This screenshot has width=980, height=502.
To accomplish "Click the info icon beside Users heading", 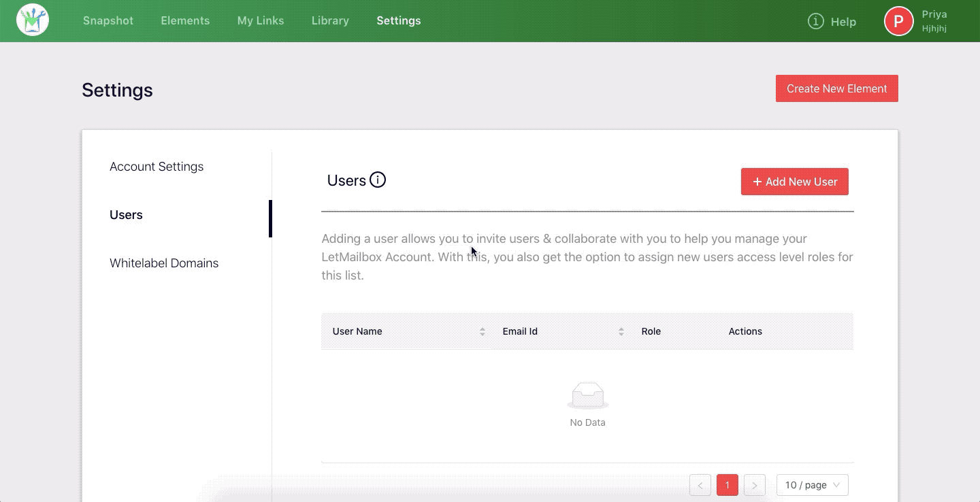I will 377,180.
